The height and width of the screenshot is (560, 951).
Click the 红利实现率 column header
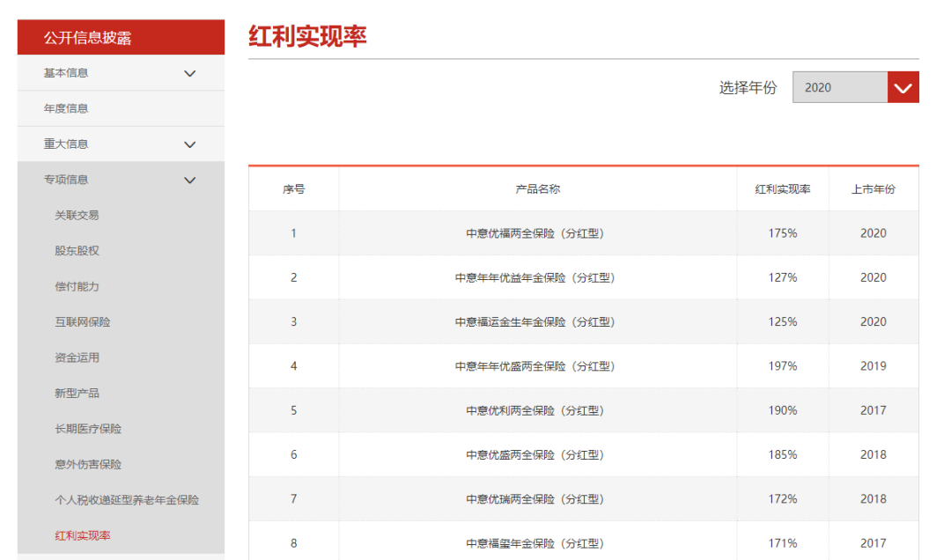click(783, 189)
